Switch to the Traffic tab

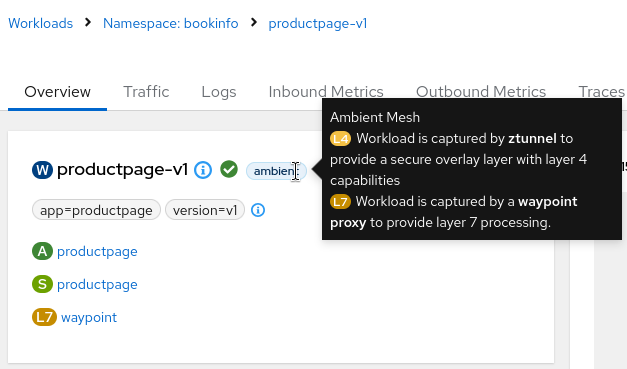click(146, 92)
